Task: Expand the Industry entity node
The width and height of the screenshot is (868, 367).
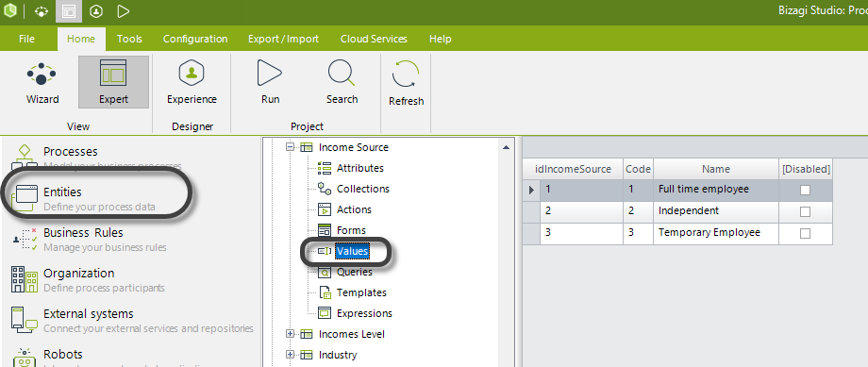Action: tap(290, 355)
